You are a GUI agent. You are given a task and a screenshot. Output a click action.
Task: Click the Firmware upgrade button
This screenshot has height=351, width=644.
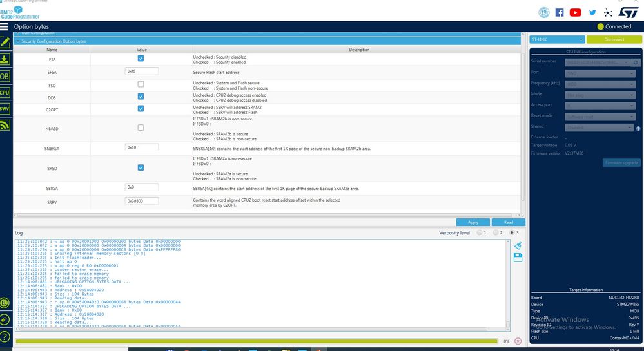tap(621, 162)
